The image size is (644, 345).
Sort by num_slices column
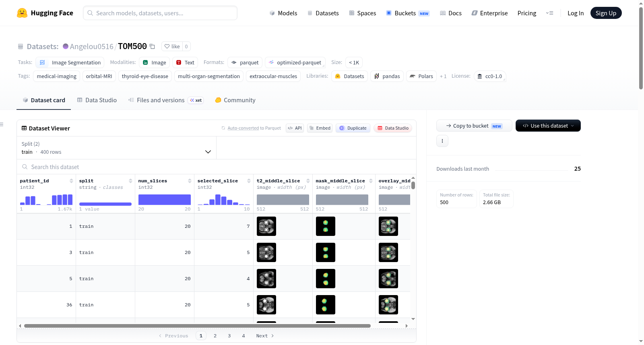[x=190, y=181]
